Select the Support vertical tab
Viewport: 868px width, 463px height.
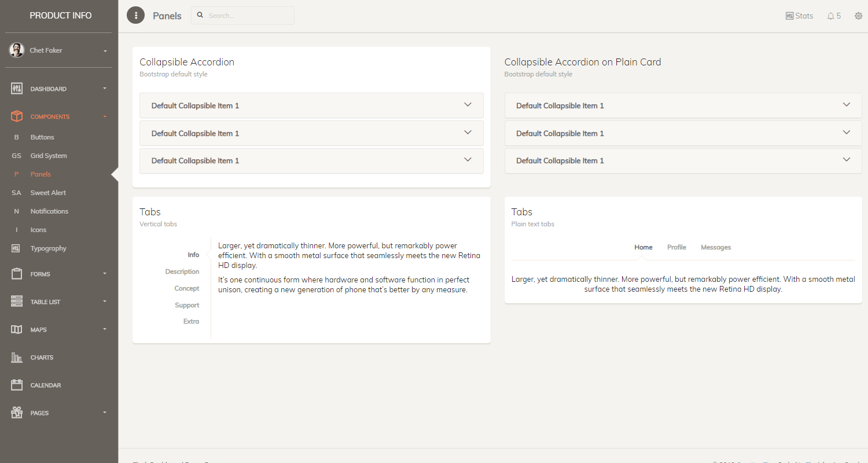point(187,305)
